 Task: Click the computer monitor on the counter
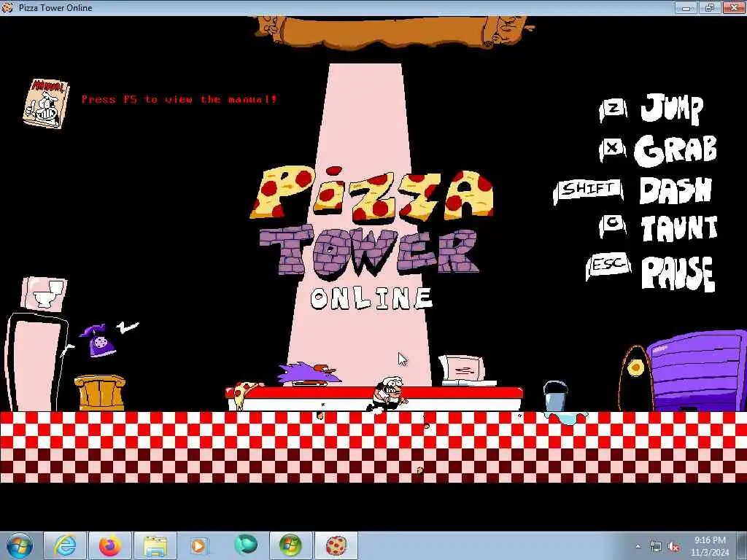pyautogui.click(x=465, y=370)
